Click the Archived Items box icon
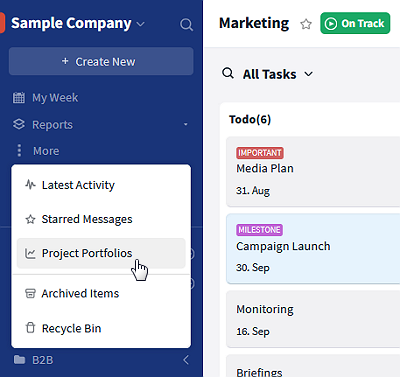 click(30, 294)
